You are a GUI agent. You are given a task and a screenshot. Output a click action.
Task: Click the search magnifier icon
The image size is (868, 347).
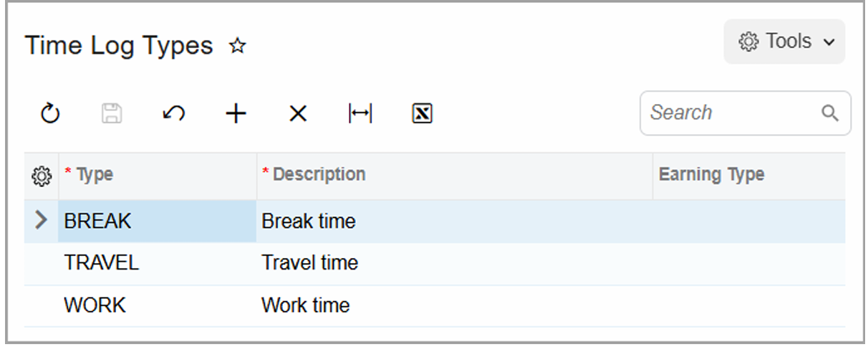[x=830, y=113]
